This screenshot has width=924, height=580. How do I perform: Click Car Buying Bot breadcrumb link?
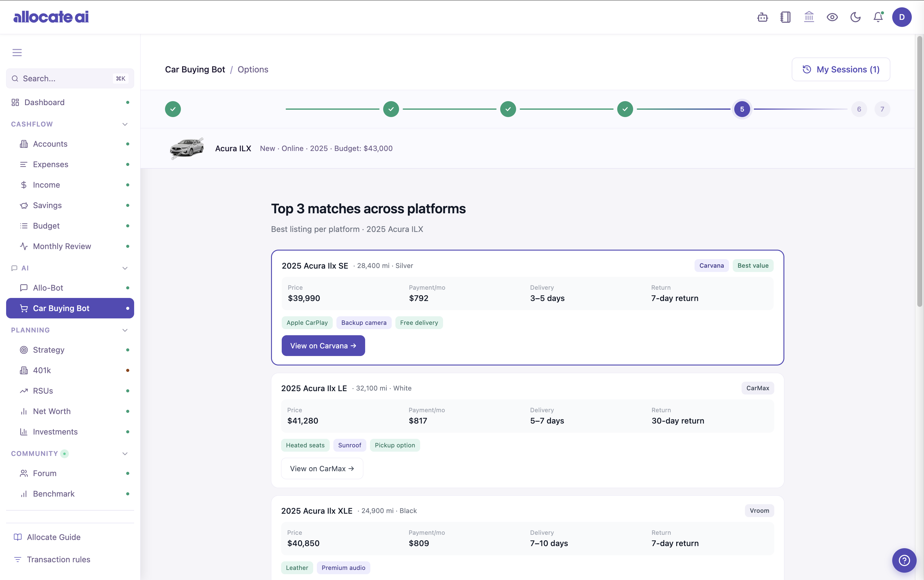pyautogui.click(x=195, y=69)
